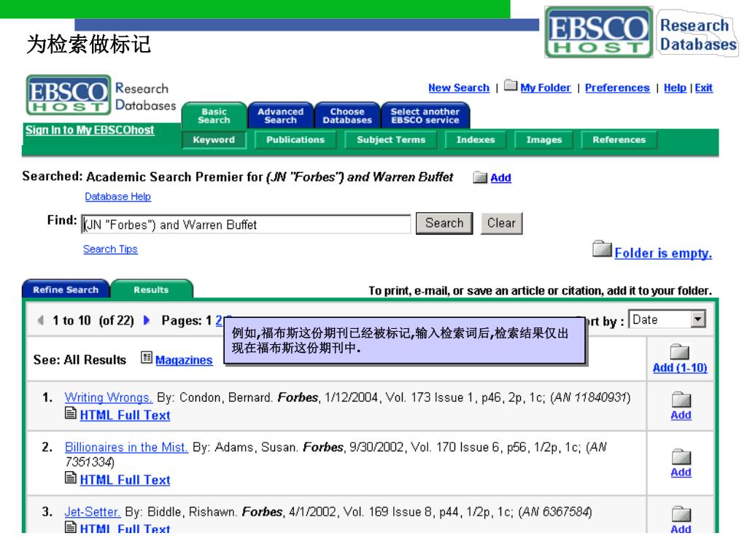Go to results page 2
The height and width of the screenshot is (560, 747).
(x=219, y=321)
